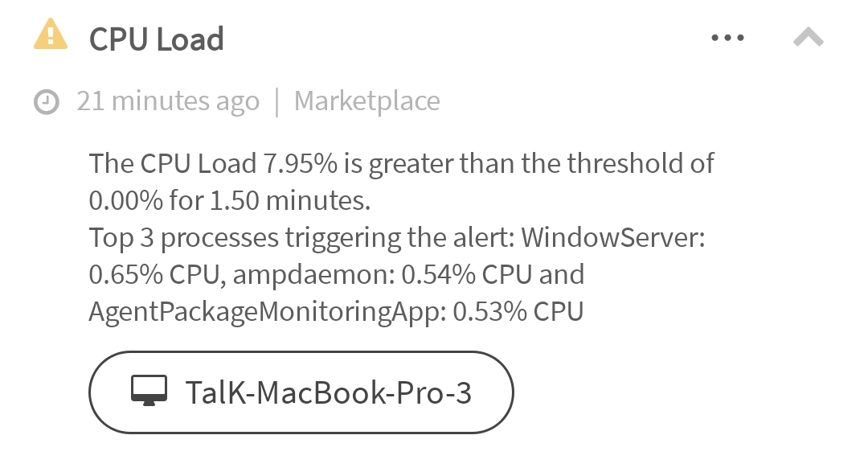Click the clock icon beside the timestamp
Screen dimensions: 868x468
tap(47, 102)
